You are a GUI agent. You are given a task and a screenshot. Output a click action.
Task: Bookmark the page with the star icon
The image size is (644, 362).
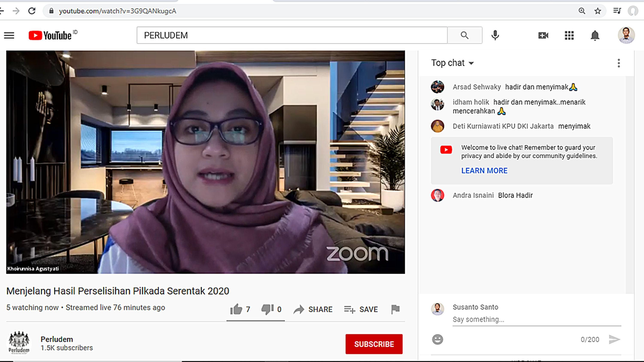598,11
